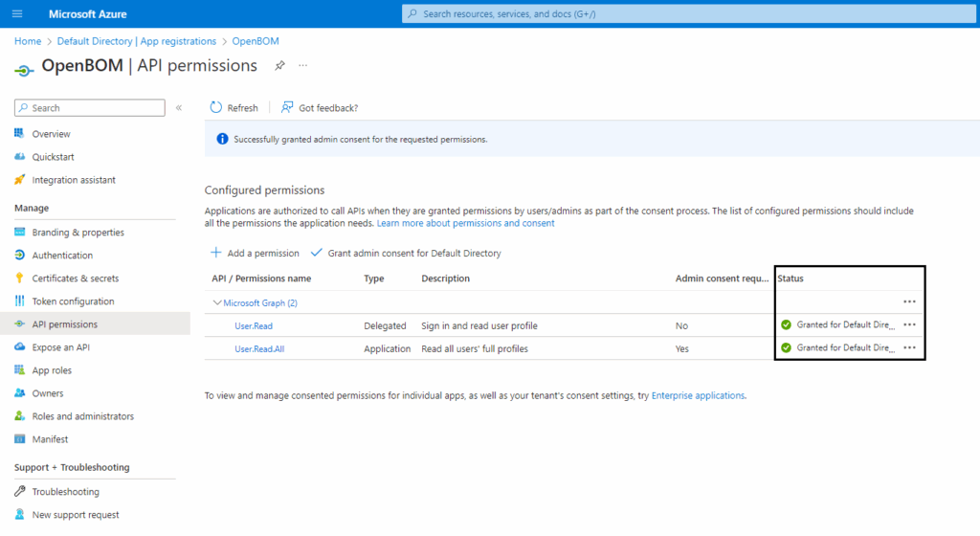Open the more options ellipsis beside the title
The height and width of the screenshot is (536, 980).
[x=303, y=65]
